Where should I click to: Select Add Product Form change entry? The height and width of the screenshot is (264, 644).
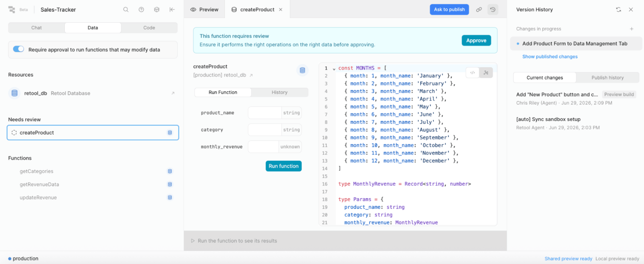[576, 44]
